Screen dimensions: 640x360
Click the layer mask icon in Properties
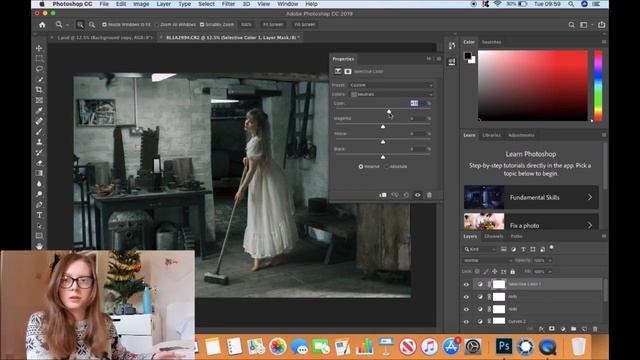pyautogui.click(x=348, y=71)
